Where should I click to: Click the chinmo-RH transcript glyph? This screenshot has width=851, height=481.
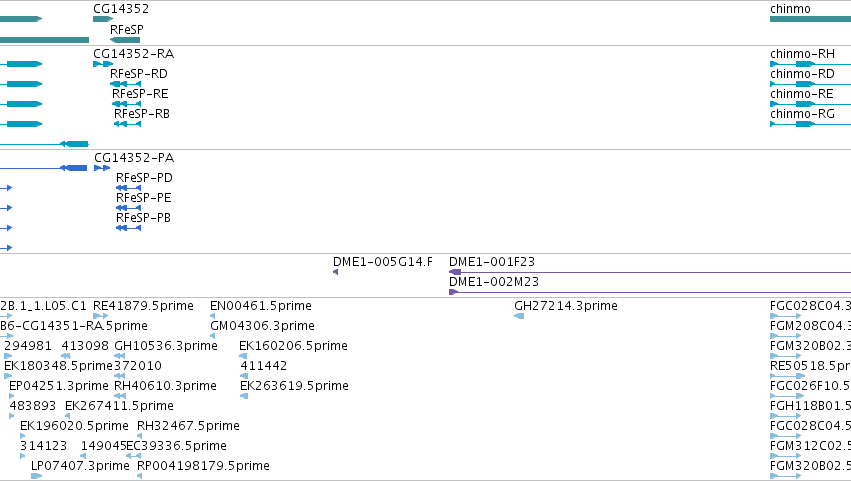click(810, 64)
